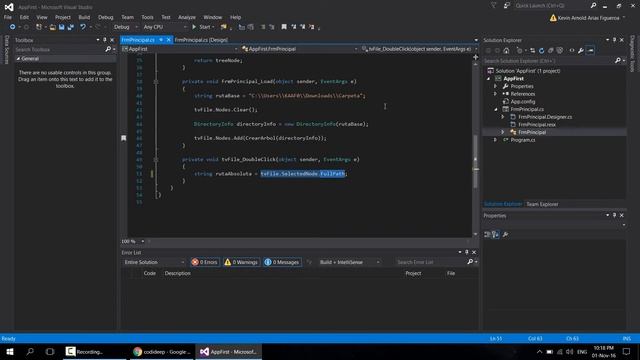The width and height of the screenshot is (640, 360).
Task: Click the Open File folder icon
Action: pos(53,27)
